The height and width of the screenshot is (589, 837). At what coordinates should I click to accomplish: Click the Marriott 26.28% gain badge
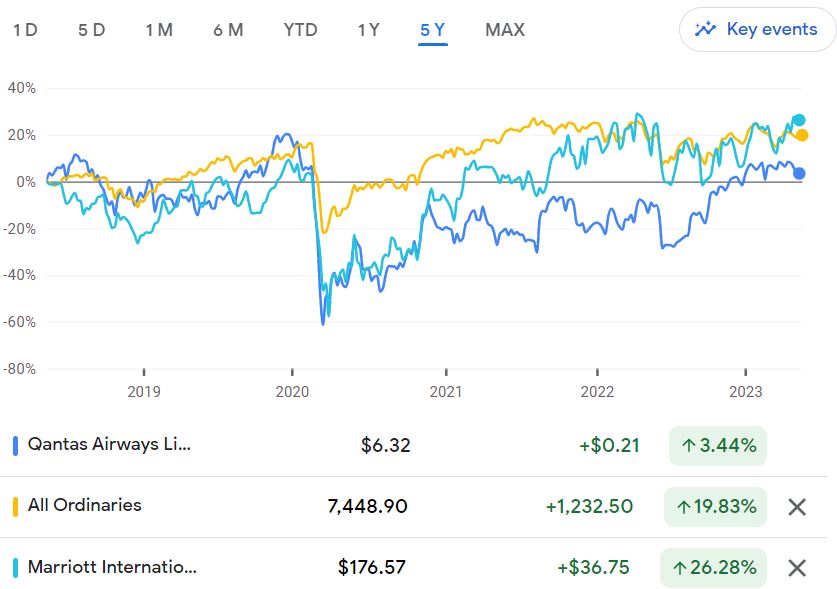(x=715, y=568)
